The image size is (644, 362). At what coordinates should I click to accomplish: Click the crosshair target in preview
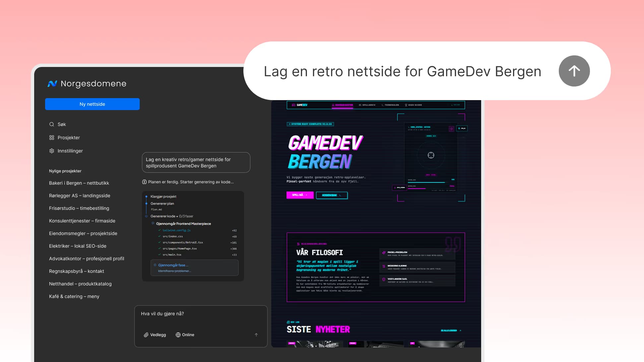tap(431, 155)
